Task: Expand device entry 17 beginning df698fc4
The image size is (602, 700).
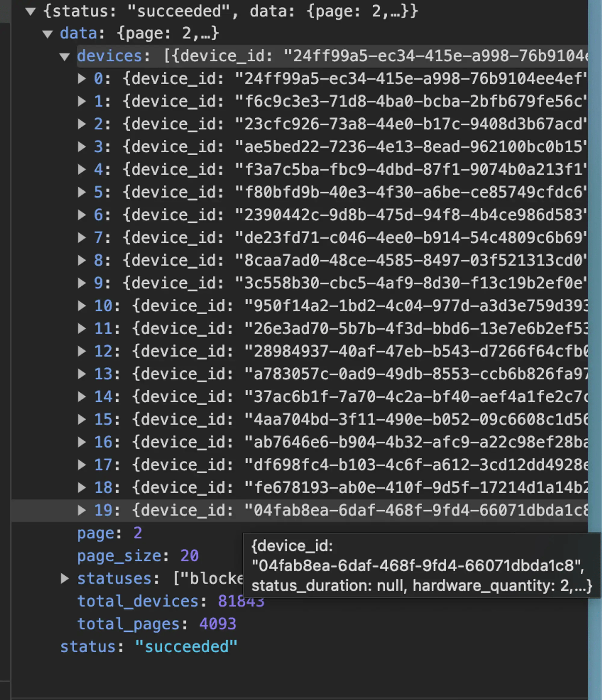Action: [x=82, y=465]
